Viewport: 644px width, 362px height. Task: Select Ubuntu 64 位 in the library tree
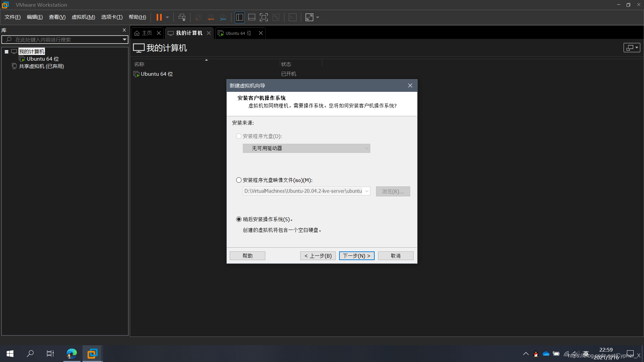(x=43, y=59)
